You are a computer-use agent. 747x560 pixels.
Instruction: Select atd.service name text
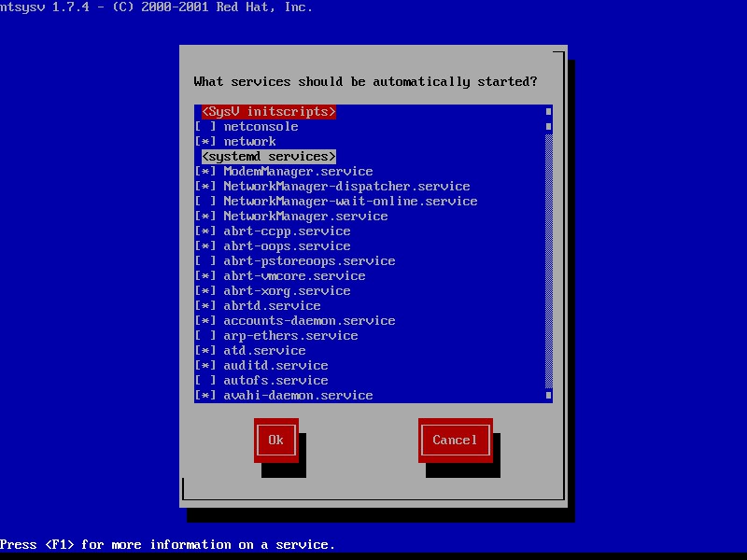265,351
